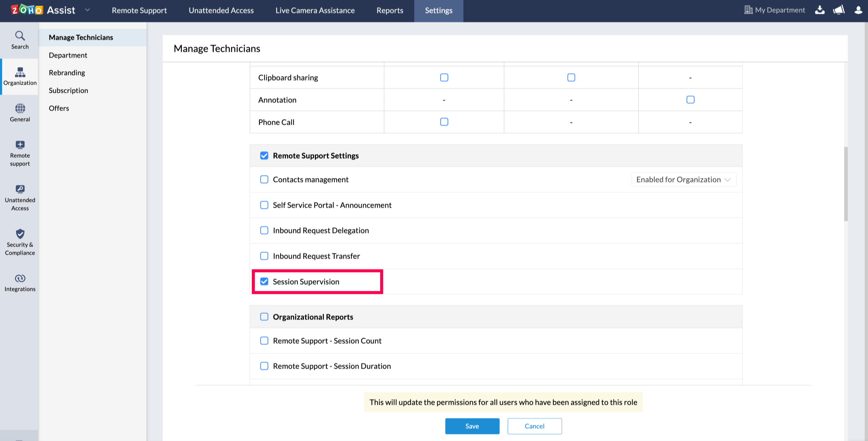Enable Inbound Request Transfer checkbox
The image size is (868, 441).
(x=264, y=256)
